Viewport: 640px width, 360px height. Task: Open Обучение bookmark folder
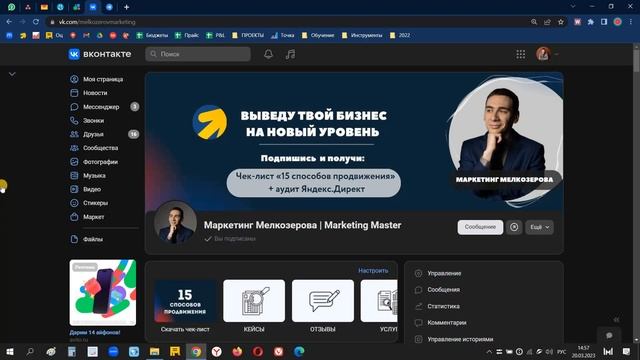tap(318, 36)
